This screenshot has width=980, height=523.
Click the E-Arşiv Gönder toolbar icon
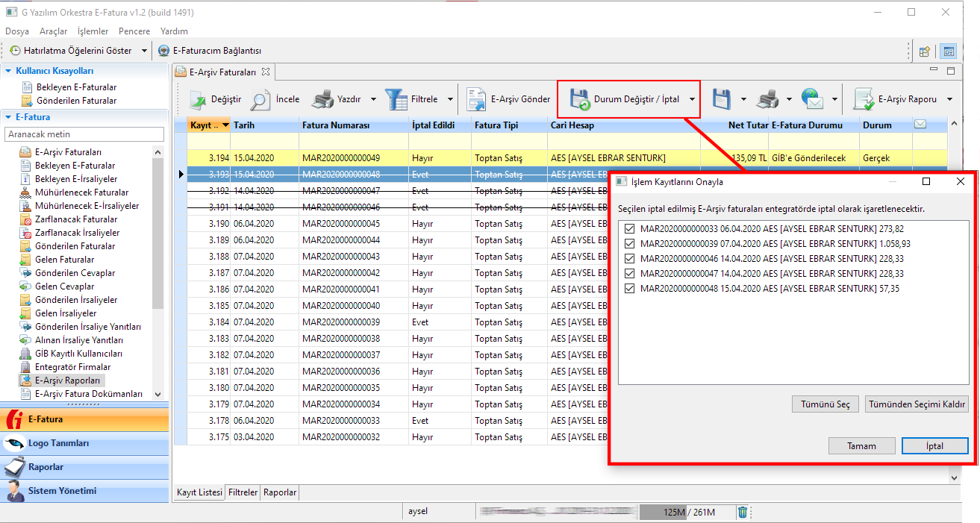476,99
